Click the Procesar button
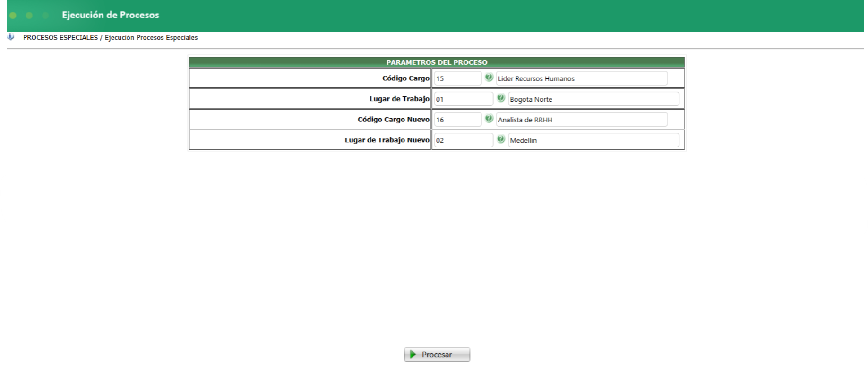868x372 pixels. point(437,355)
